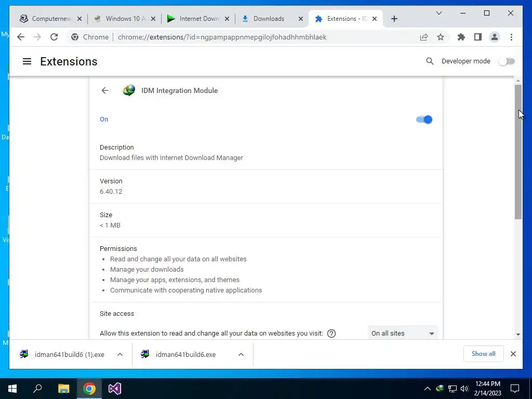Click 'Manage your downloads' permission text
The image size is (532, 399).
tap(147, 270)
